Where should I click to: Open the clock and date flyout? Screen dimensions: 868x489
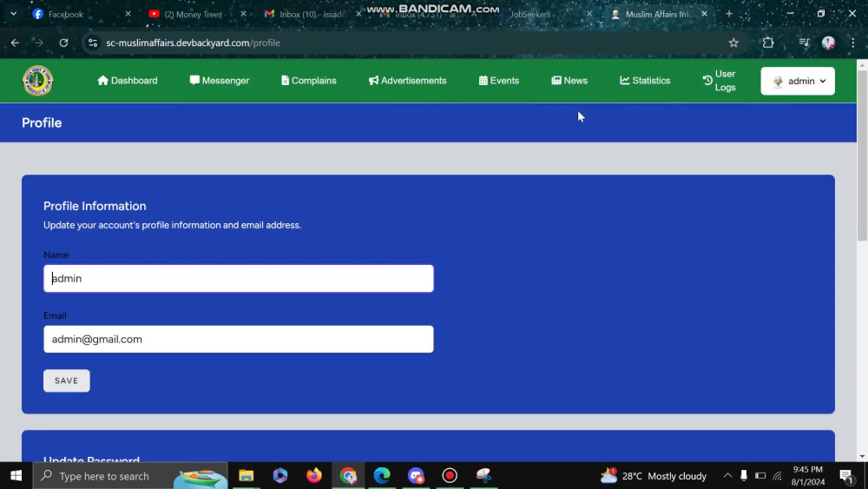(x=807, y=476)
